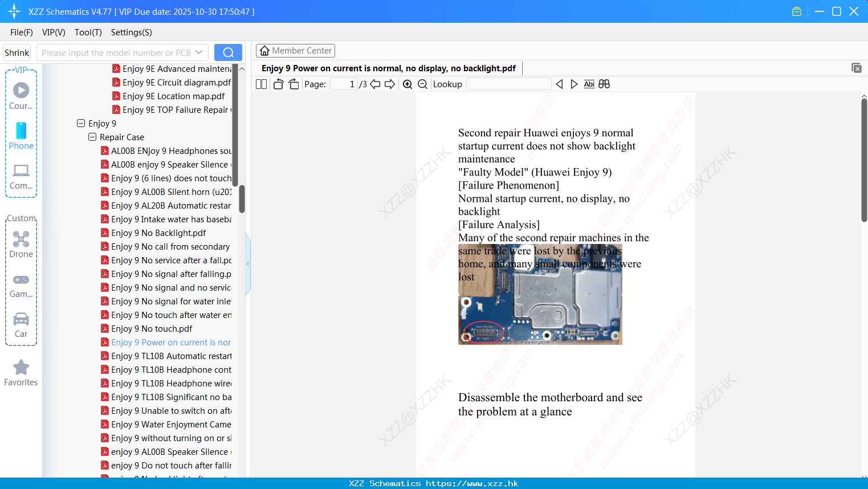
Task: Open Enjoy 9 Unable to switch on file
Action: (x=166, y=411)
